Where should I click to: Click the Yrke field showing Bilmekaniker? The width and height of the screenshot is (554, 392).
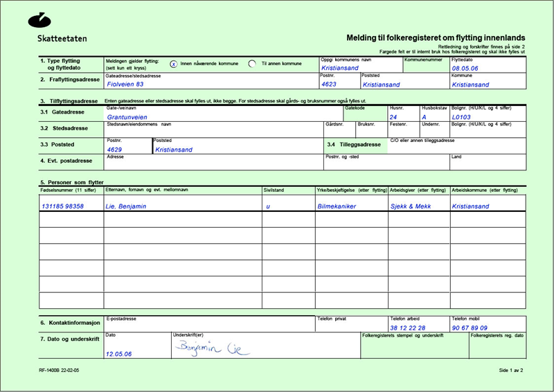[343, 206]
